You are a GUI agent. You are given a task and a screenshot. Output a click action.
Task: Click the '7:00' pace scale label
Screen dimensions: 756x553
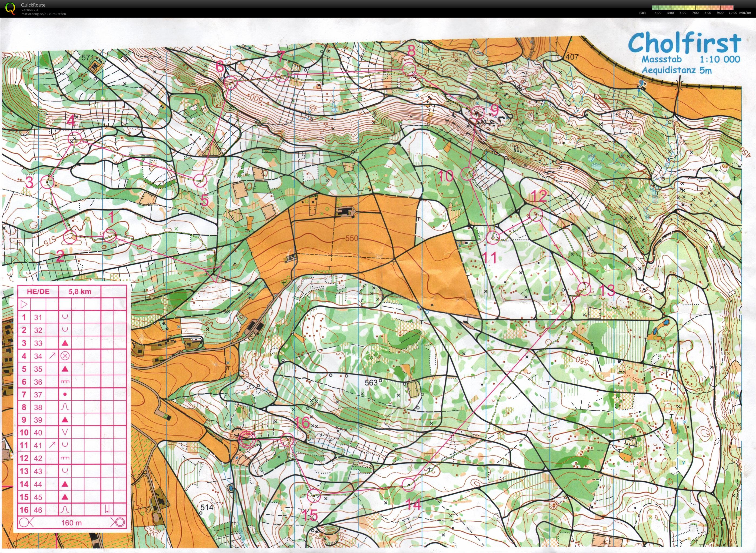pyautogui.click(x=695, y=13)
